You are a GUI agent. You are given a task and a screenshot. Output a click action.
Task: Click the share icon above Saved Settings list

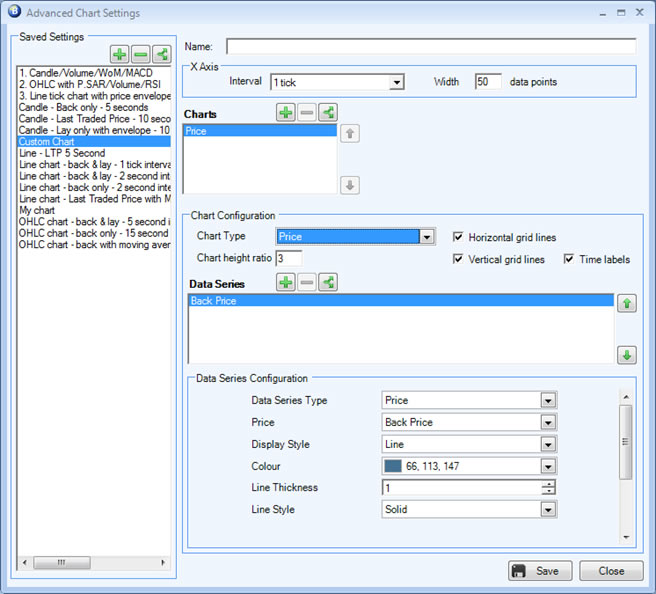tap(161, 54)
